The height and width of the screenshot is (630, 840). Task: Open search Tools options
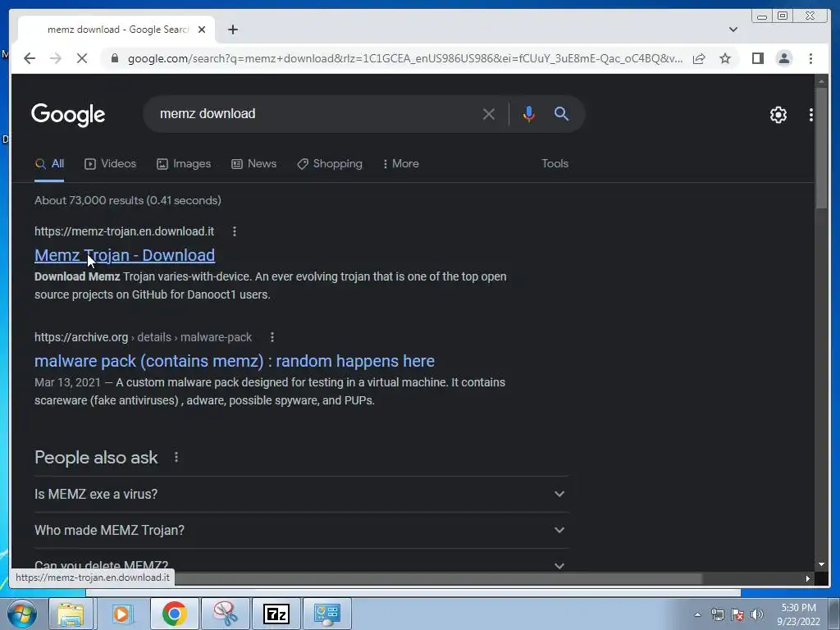pyautogui.click(x=555, y=163)
